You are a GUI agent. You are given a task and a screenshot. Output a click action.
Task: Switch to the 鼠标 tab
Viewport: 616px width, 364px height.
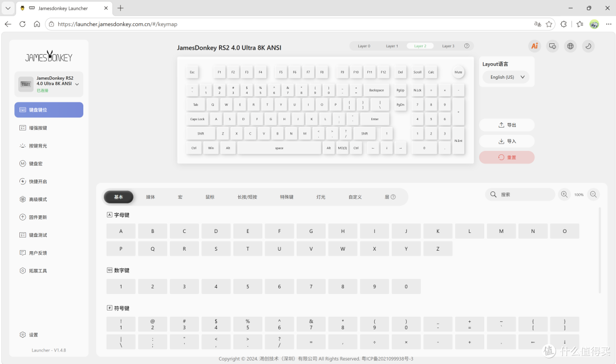(x=210, y=197)
